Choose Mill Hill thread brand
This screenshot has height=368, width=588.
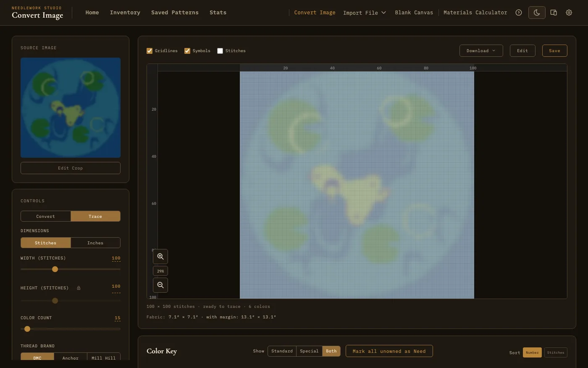[x=104, y=357]
